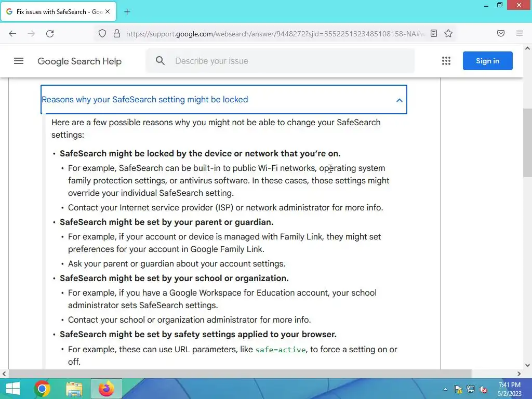Open Action Center flag icon
Screen dimensions: 532x399
(x=458, y=389)
